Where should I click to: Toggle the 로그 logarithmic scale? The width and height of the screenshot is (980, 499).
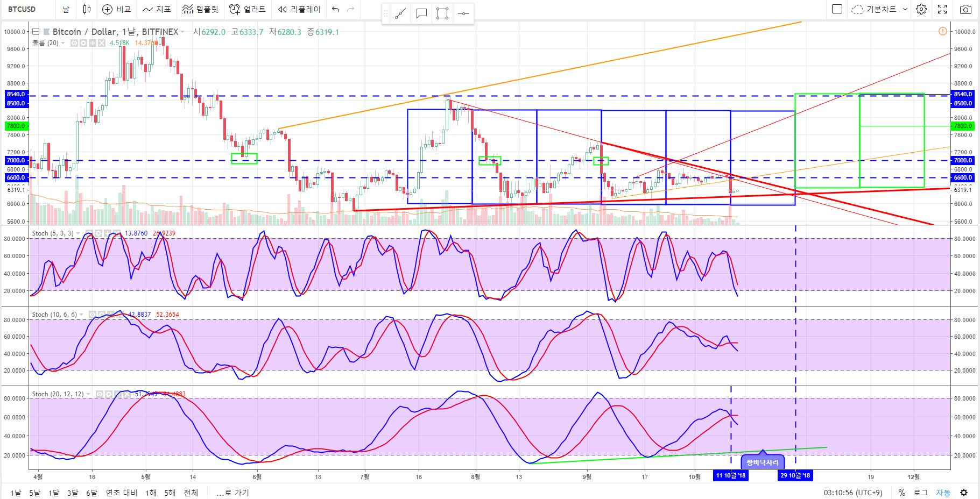(921, 493)
